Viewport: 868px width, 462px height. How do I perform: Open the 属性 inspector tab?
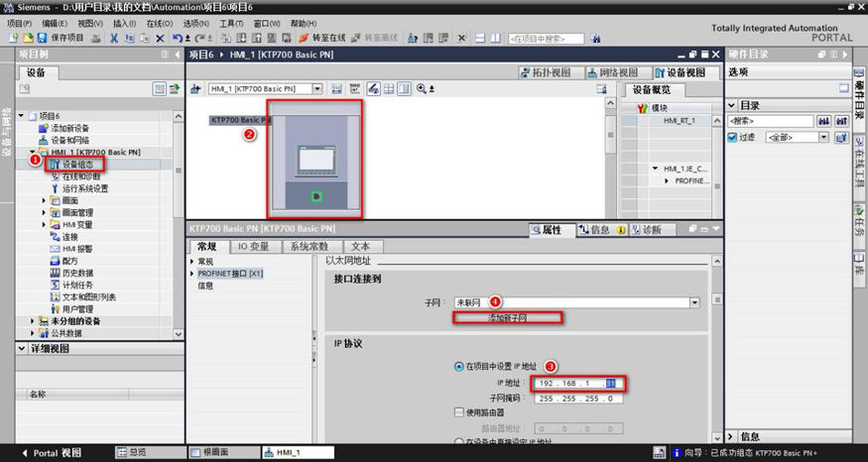(x=552, y=230)
